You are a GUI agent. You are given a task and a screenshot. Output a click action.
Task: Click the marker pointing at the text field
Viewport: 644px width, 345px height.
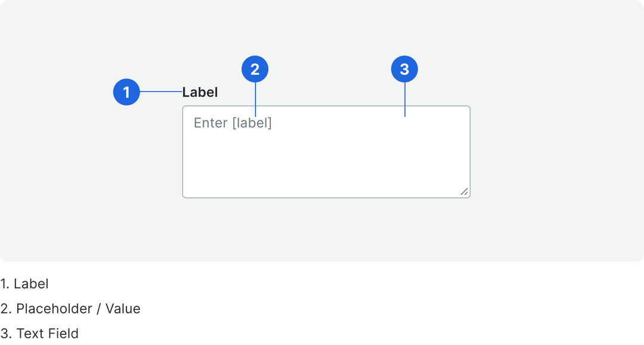[406, 69]
